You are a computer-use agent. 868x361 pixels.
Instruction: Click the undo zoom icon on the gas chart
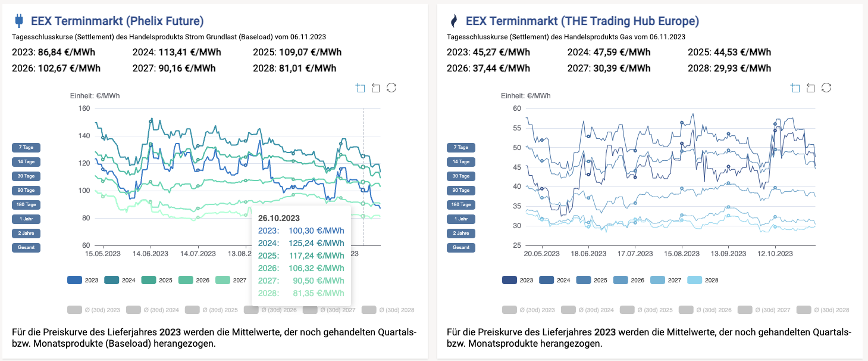click(x=810, y=87)
